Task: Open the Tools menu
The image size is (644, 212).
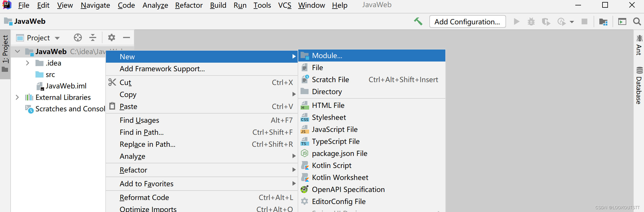Action: (x=262, y=5)
